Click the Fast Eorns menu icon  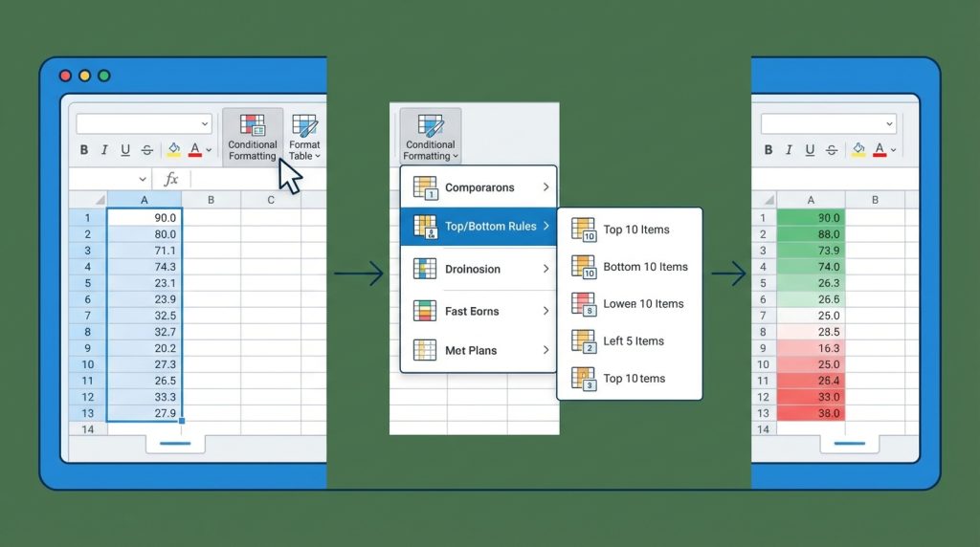[x=425, y=311]
